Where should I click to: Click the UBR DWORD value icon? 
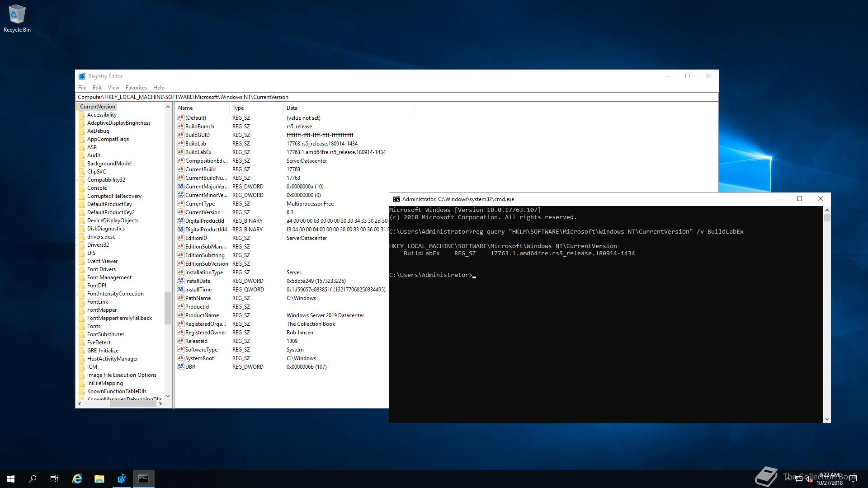(x=182, y=367)
